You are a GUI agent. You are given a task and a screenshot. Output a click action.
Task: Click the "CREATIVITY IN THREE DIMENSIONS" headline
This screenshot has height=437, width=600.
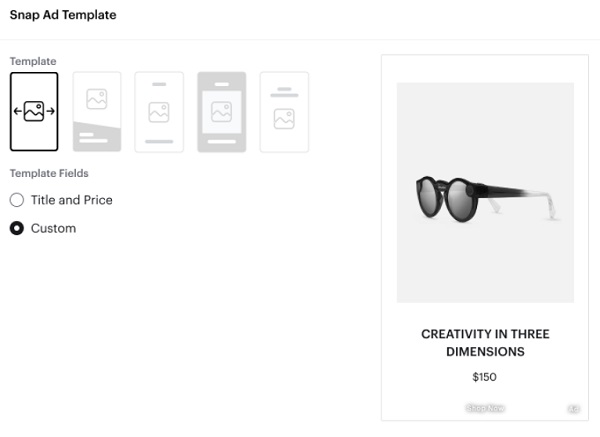[485, 342]
